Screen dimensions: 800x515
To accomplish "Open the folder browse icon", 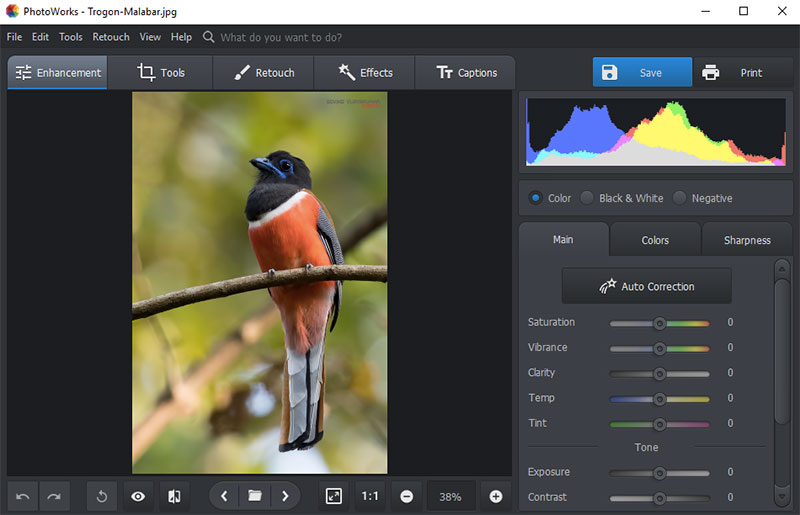I will coord(255,496).
